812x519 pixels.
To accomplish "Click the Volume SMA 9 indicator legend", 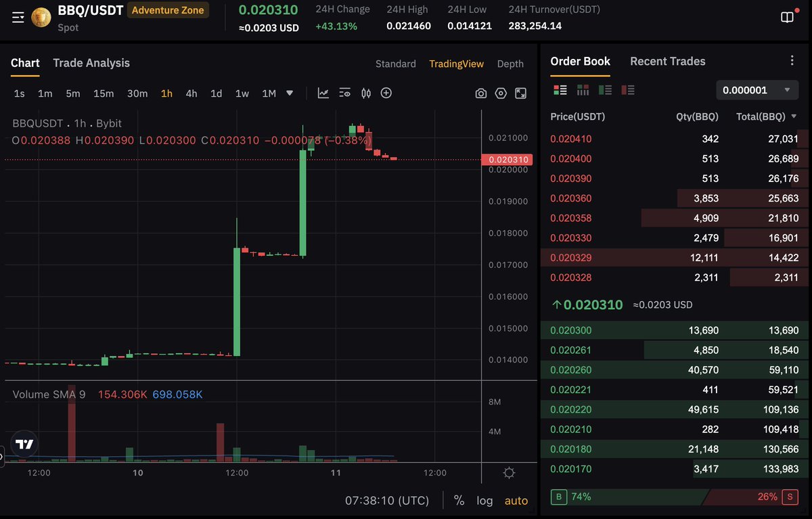I will tap(49, 394).
